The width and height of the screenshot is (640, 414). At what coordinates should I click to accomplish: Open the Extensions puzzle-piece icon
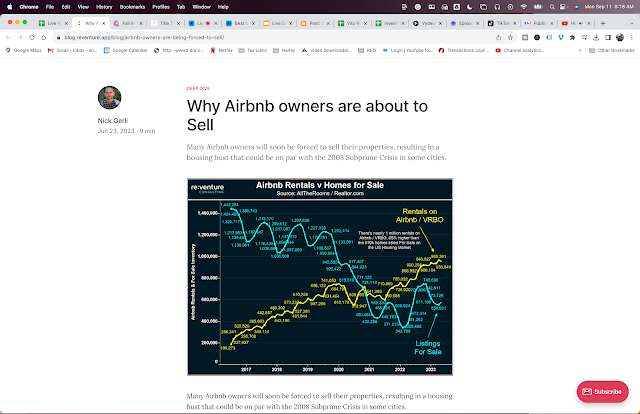[x=572, y=38]
